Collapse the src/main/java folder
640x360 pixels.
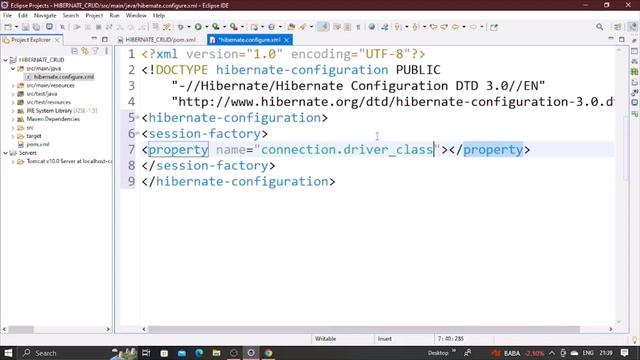13,69
